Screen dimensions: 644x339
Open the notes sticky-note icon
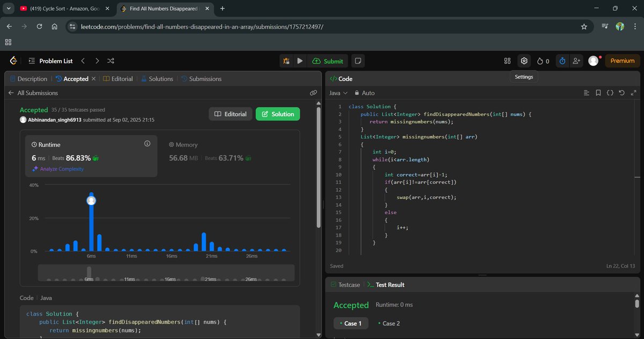coord(358,61)
